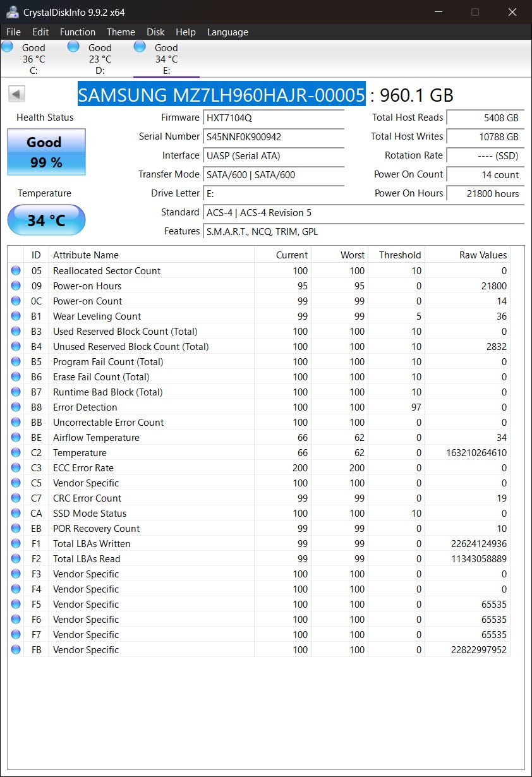
Task: Click threshold value 97 in Error Detection row
Action: pyautogui.click(x=416, y=407)
